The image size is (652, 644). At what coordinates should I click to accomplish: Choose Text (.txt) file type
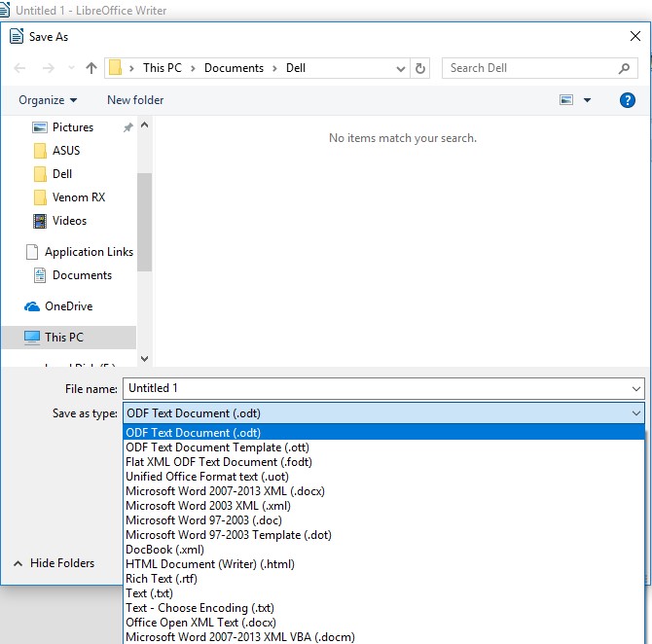point(383,592)
